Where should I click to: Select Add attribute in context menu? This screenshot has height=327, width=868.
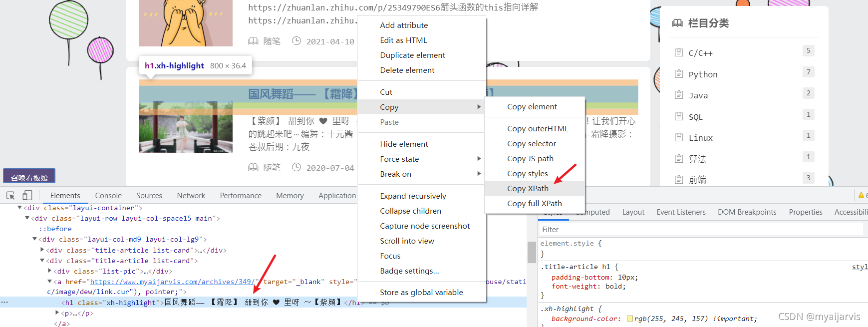click(x=422, y=25)
